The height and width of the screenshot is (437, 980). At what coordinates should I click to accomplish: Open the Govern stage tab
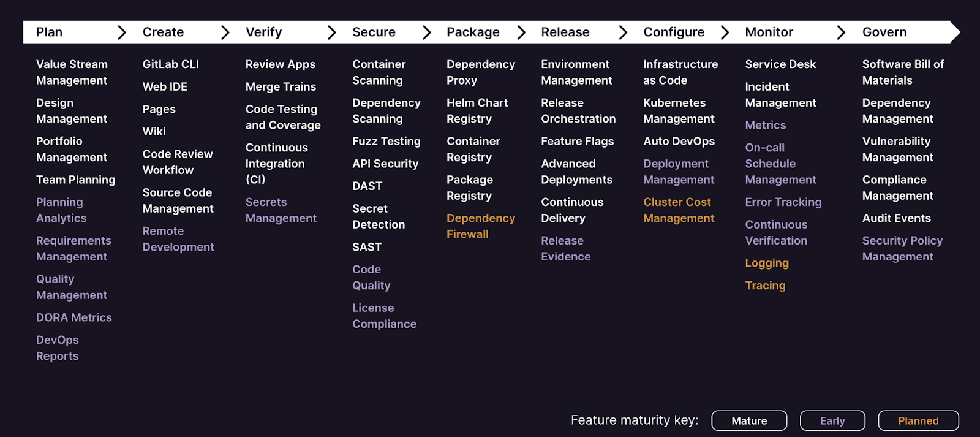point(884,32)
